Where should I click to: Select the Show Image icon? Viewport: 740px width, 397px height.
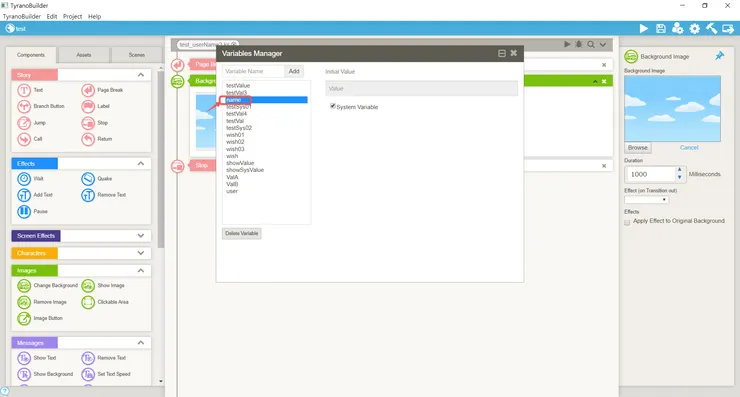tap(88, 286)
